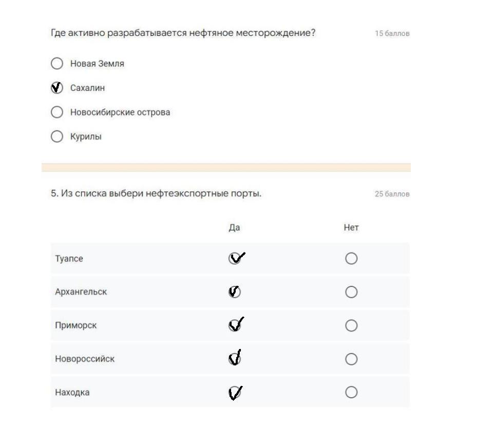Viewport: 494px width, 448px height.
Task: Select Нет for Архангельск
Action: pos(351,292)
